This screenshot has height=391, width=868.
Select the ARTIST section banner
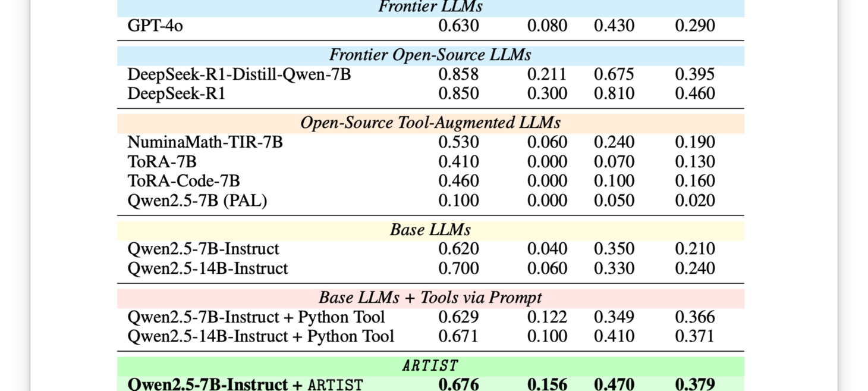click(x=429, y=365)
